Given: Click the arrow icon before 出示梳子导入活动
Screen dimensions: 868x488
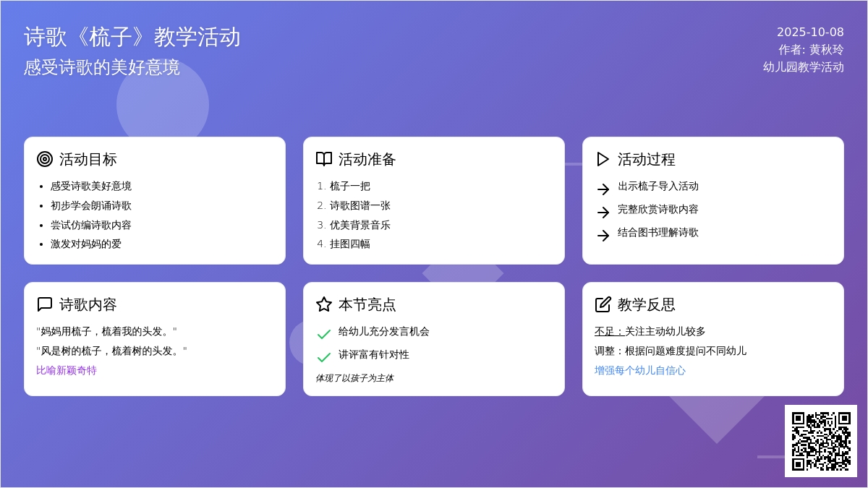Looking at the screenshot, I should tap(603, 189).
